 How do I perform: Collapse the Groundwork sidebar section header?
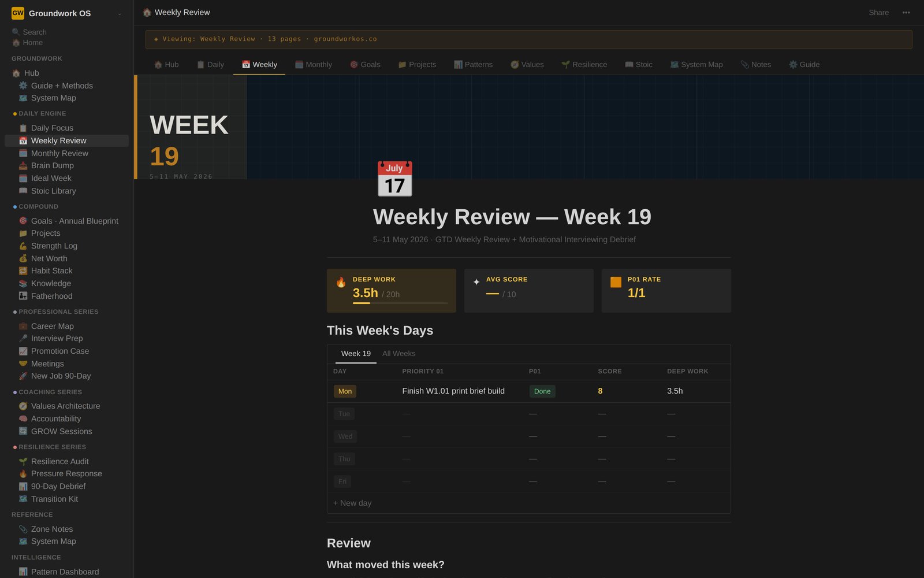click(x=37, y=58)
